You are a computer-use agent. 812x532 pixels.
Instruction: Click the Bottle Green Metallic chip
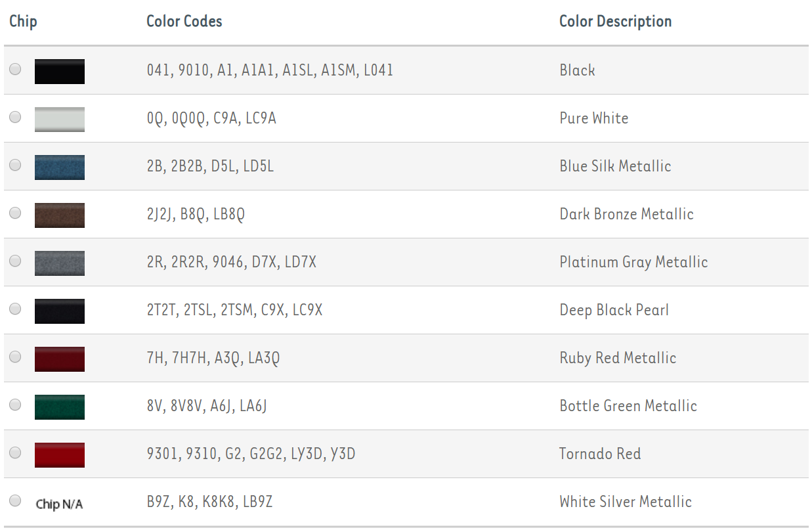coord(60,407)
